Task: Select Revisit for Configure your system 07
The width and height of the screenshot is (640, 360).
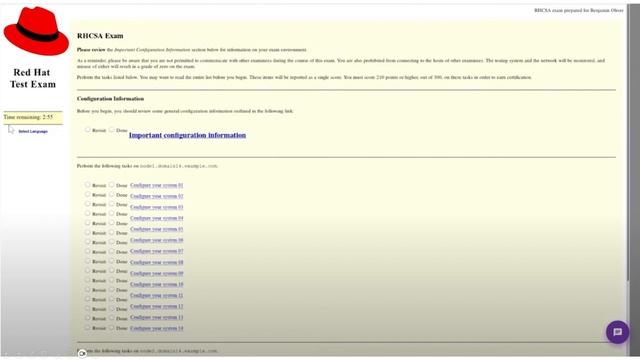Action: tap(87, 242)
